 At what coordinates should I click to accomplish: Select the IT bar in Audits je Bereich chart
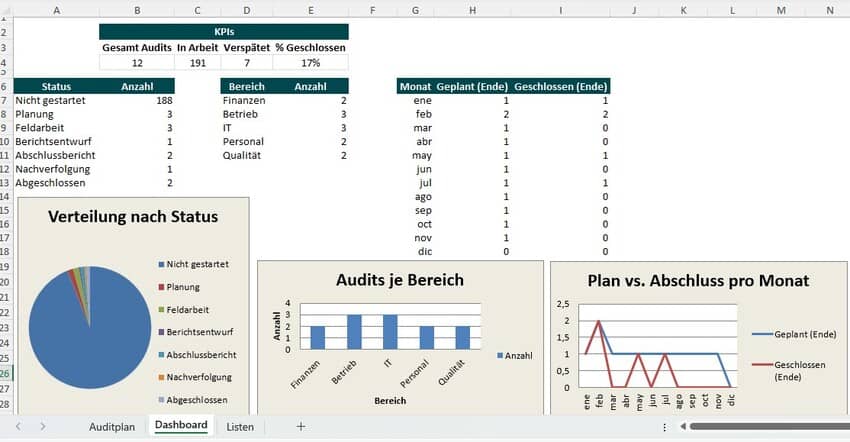[389, 332]
